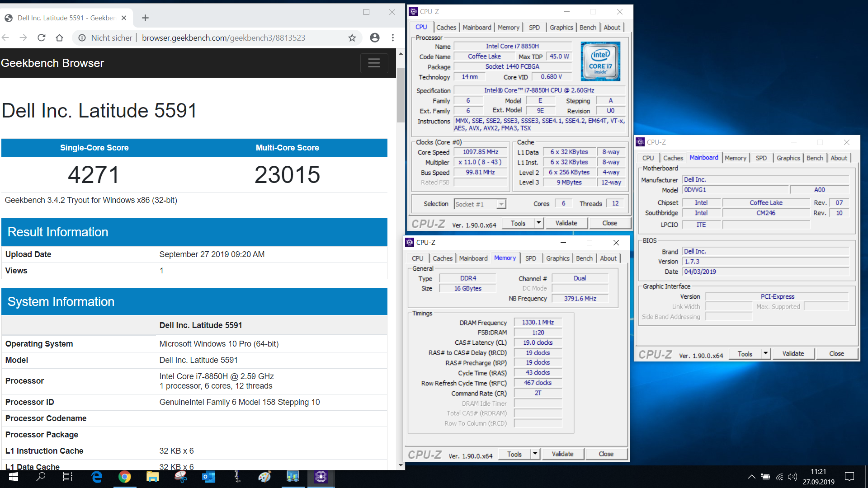Select the Single-Core Score value 4271
This screenshot has width=868, height=488.
click(94, 175)
